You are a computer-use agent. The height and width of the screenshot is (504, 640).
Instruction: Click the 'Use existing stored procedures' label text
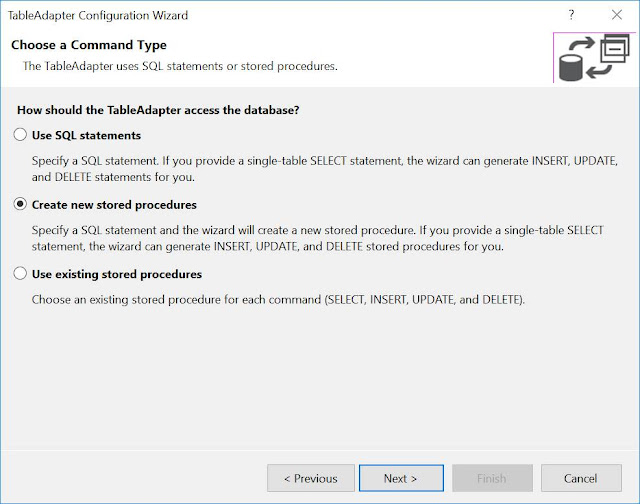point(116,274)
